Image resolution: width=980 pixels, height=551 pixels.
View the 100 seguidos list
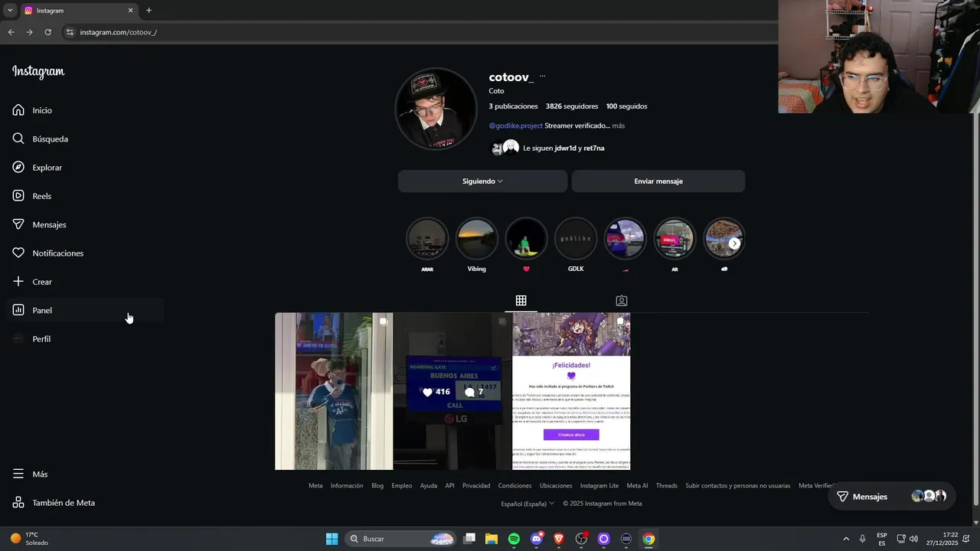[626, 106]
